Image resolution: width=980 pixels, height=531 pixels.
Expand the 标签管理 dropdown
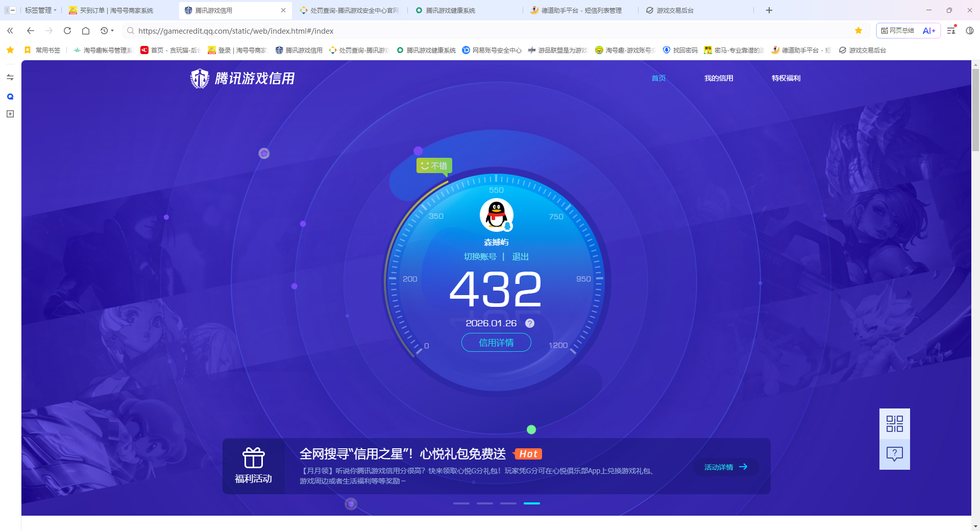[40, 10]
